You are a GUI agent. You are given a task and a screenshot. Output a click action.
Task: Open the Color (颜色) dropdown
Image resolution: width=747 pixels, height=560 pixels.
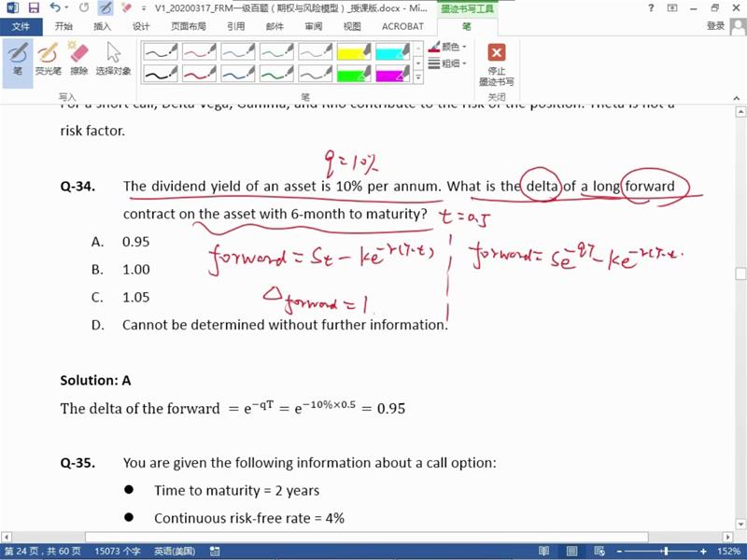coord(447,47)
